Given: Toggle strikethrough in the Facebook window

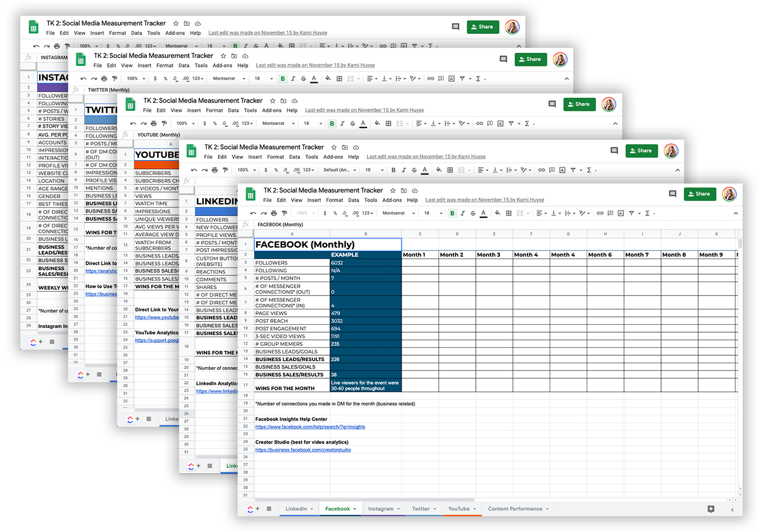Looking at the screenshot, I should point(473,213).
